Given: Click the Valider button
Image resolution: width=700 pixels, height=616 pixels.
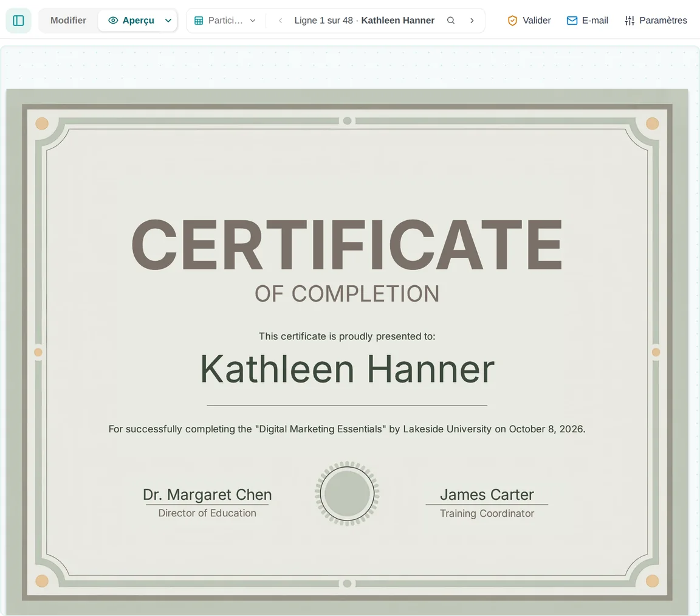Looking at the screenshot, I should pos(529,21).
